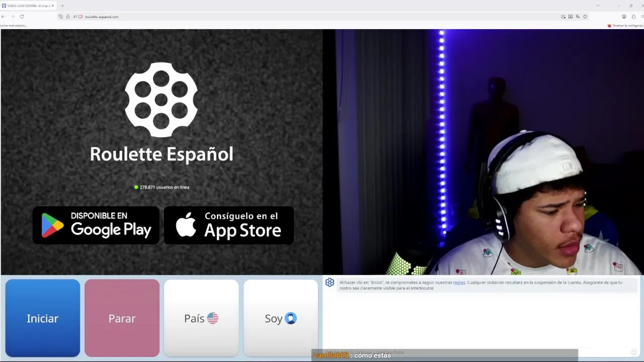Click the Importar marcadores bookmark item
Image resolution: width=644 pixels, height=362 pixels.
[13, 25]
